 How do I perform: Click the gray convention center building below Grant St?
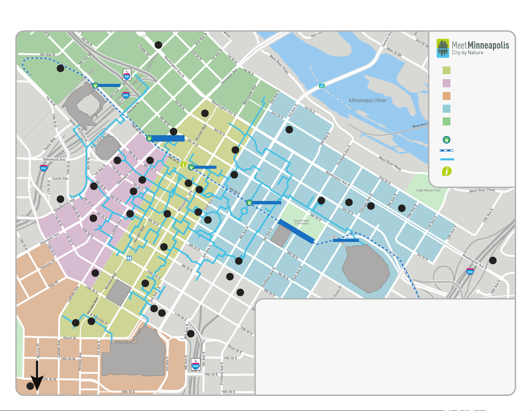pyautogui.click(x=134, y=351)
